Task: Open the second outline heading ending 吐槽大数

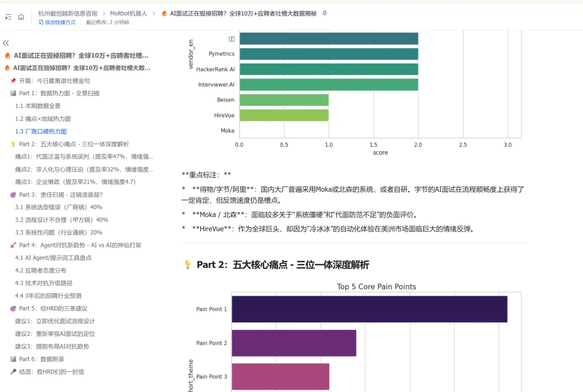Action: click(82, 68)
